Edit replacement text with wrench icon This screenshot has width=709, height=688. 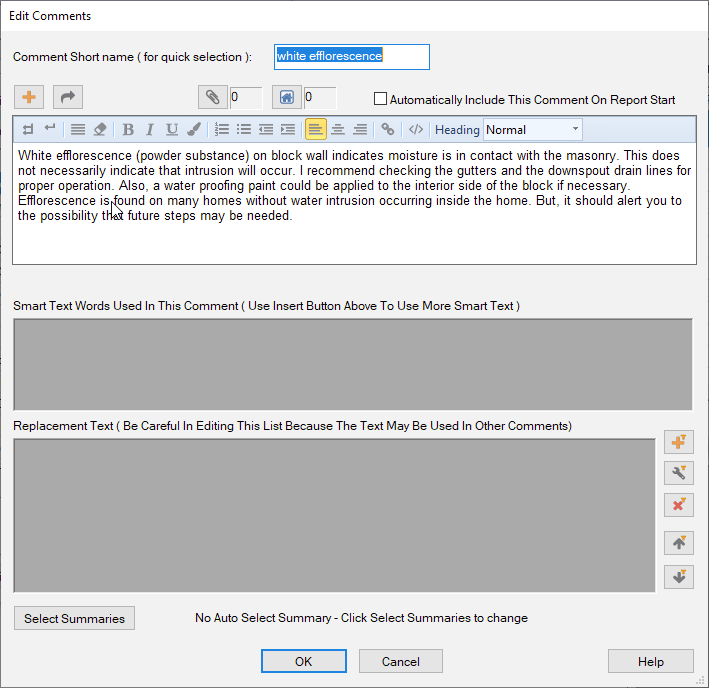(x=679, y=473)
